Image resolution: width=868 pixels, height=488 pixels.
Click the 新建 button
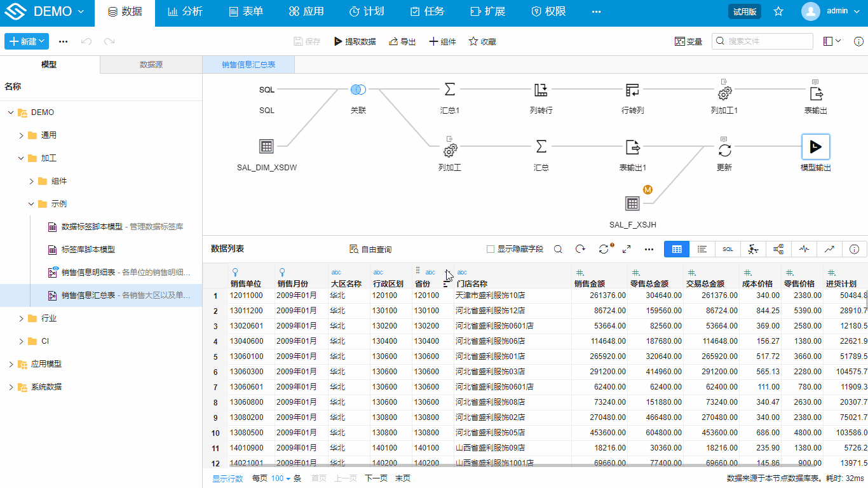coord(27,41)
